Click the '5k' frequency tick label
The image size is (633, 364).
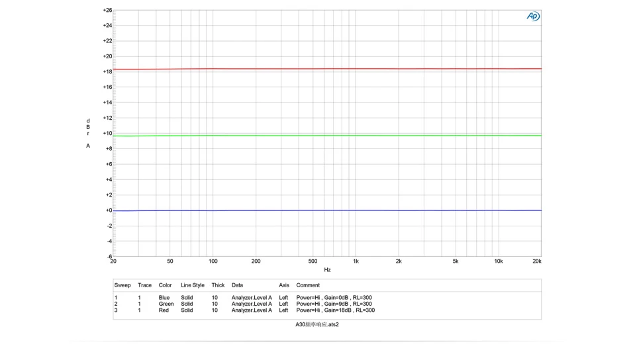[x=456, y=261]
